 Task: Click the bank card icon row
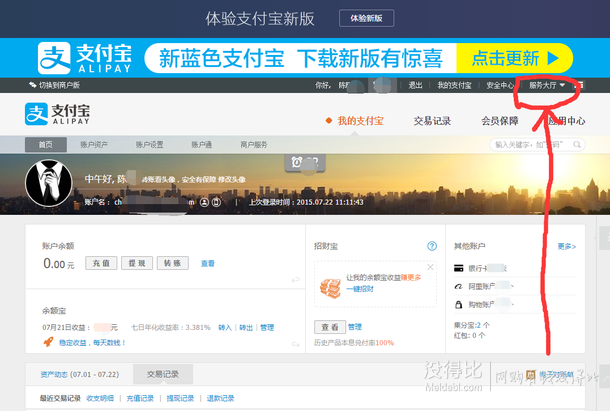tap(459, 268)
